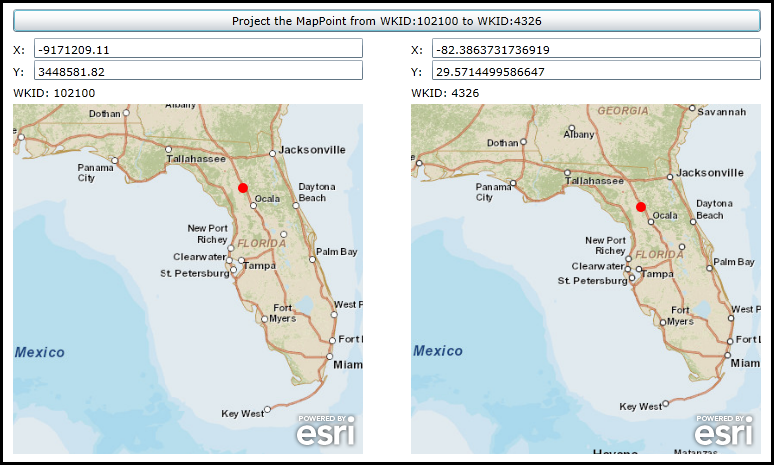This screenshot has height=465, width=774.
Task: Click the GEORGIA state label on right map
Action: 622,111
